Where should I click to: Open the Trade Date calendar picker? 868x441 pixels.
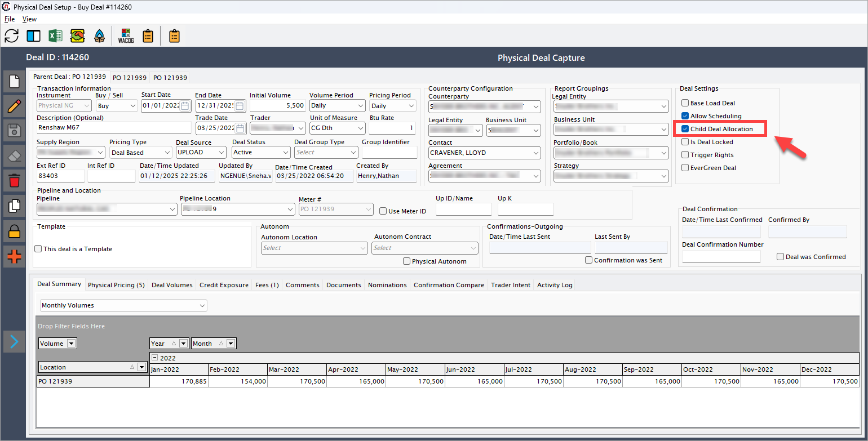point(240,128)
